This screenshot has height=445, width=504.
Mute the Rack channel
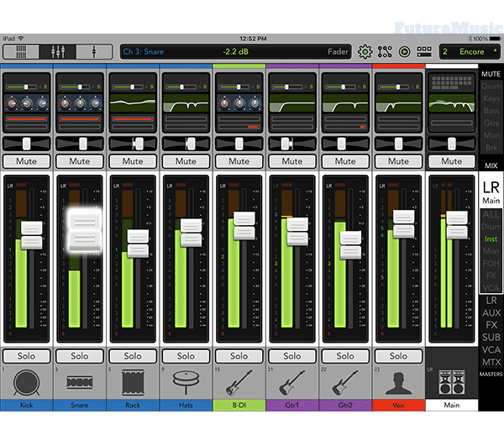point(133,161)
